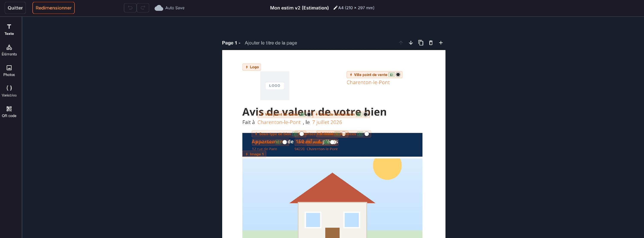Image resolution: width=644 pixels, height=238 pixels.
Task: Select the Image 1 variable tag
Action: tap(254, 154)
